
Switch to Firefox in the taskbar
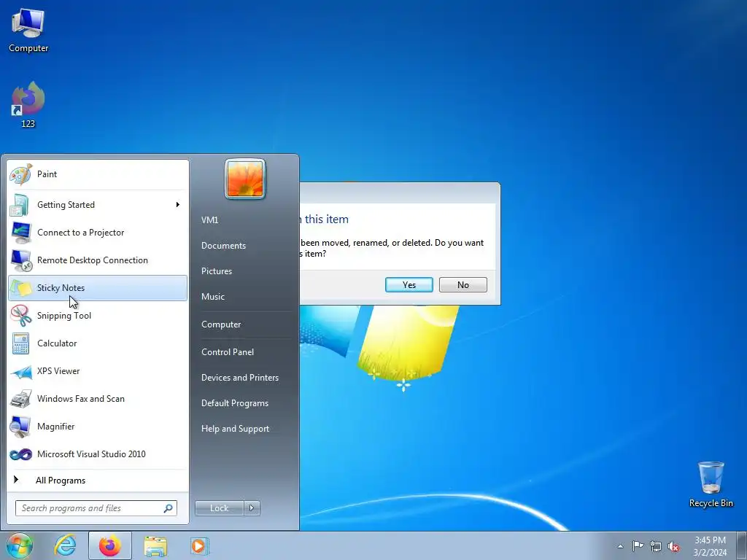(x=110, y=545)
